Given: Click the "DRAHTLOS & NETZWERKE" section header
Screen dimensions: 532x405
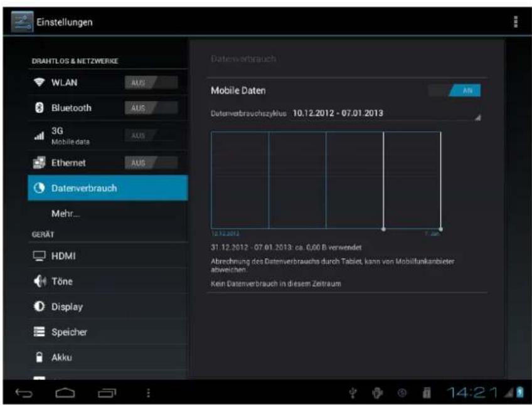Looking at the screenshot, I should coord(75,61).
